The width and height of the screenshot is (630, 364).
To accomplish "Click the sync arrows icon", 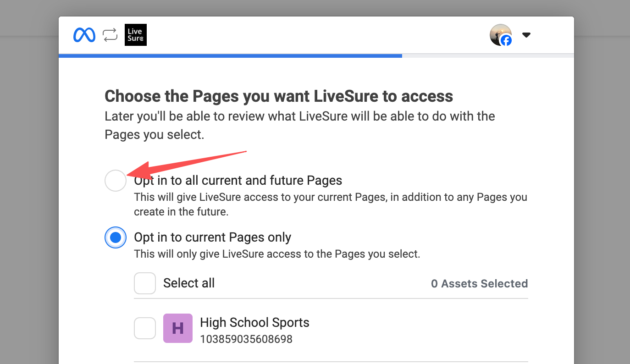I will (x=110, y=35).
